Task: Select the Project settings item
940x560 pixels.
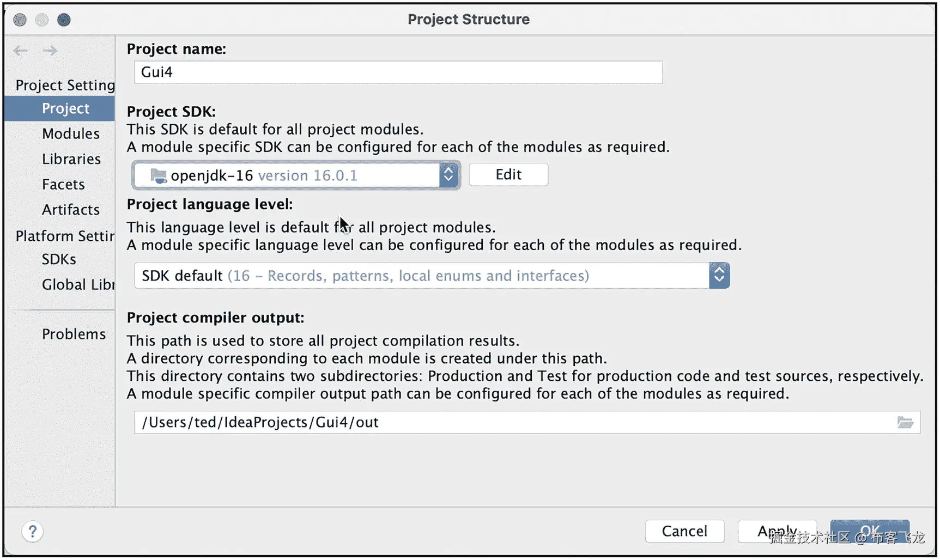Action: pos(65,108)
